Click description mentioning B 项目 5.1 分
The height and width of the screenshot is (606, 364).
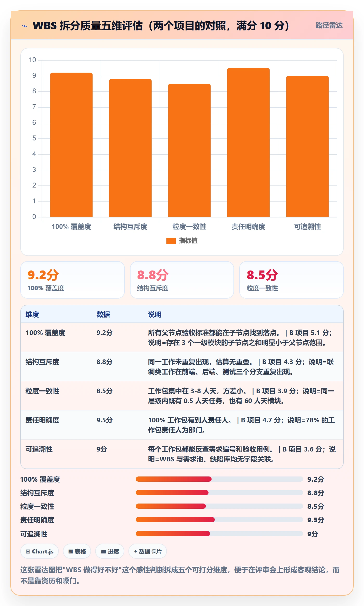(240, 338)
